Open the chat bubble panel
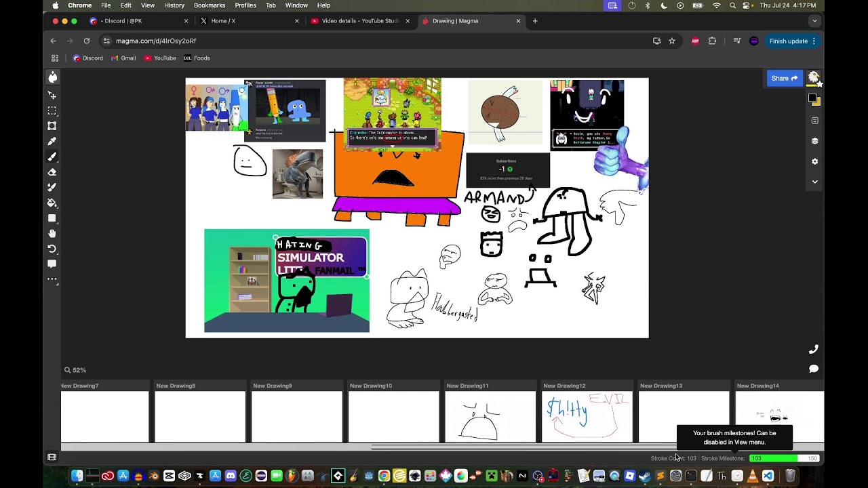868x488 pixels. click(814, 369)
